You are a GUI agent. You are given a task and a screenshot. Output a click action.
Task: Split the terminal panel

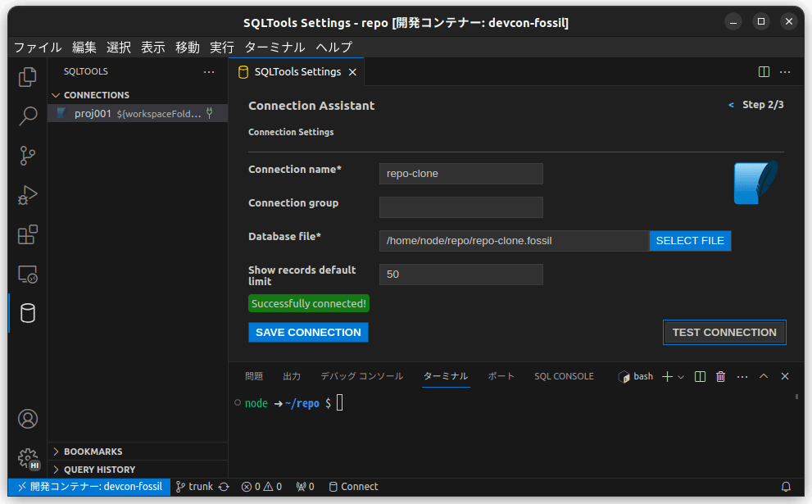pos(700,377)
